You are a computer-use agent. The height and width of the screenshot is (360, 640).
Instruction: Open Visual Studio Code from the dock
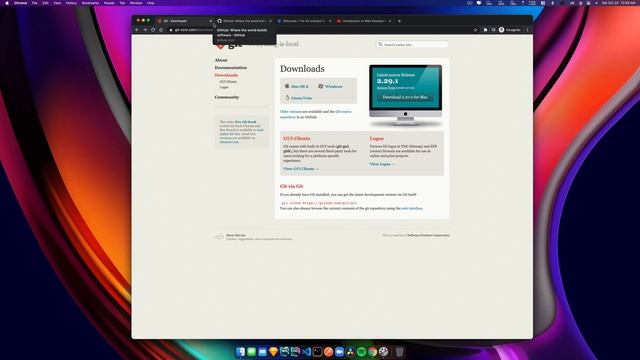[x=307, y=351]
